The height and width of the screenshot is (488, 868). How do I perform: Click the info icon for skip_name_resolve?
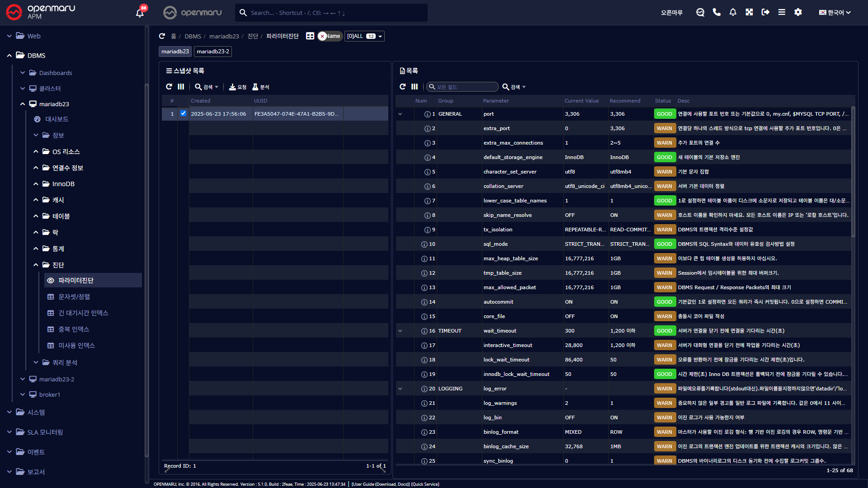pyautogui.click(x=427, y=216)
